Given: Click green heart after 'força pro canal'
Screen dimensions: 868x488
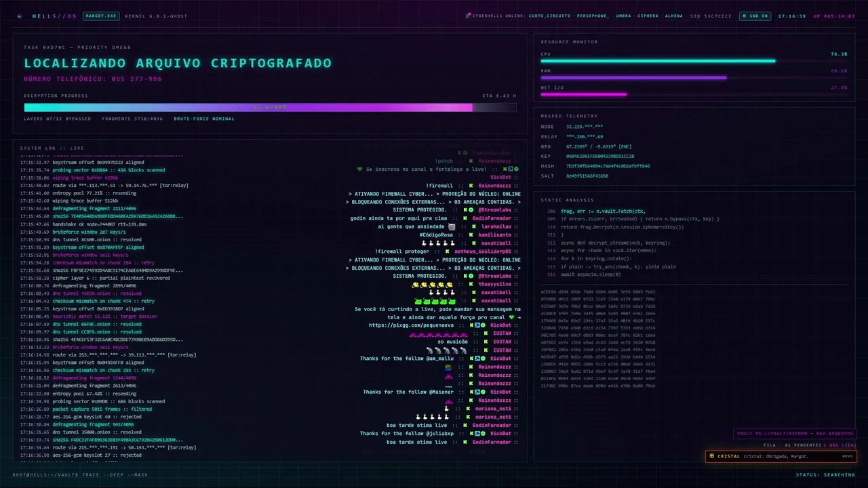Looking at the screenshot, I should click(513, 317).
